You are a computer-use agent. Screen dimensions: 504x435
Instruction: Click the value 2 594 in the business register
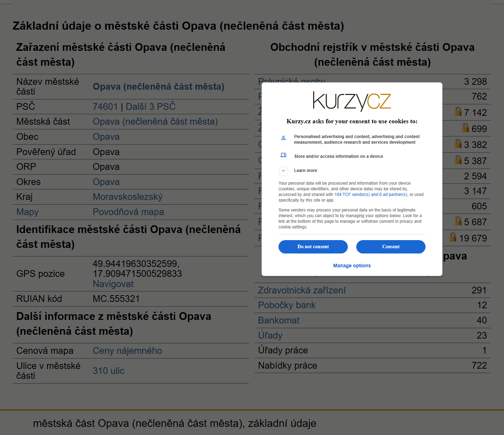tap(475, 177)
